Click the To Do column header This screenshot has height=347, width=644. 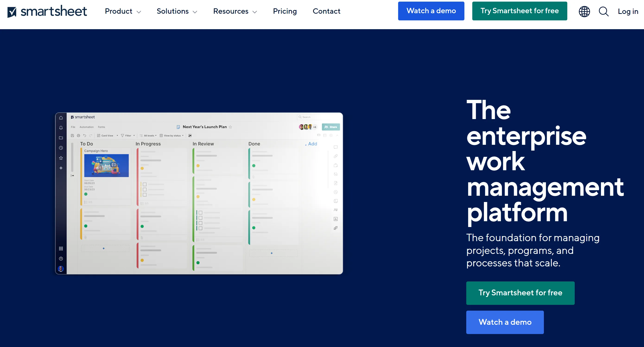(86, 144)
